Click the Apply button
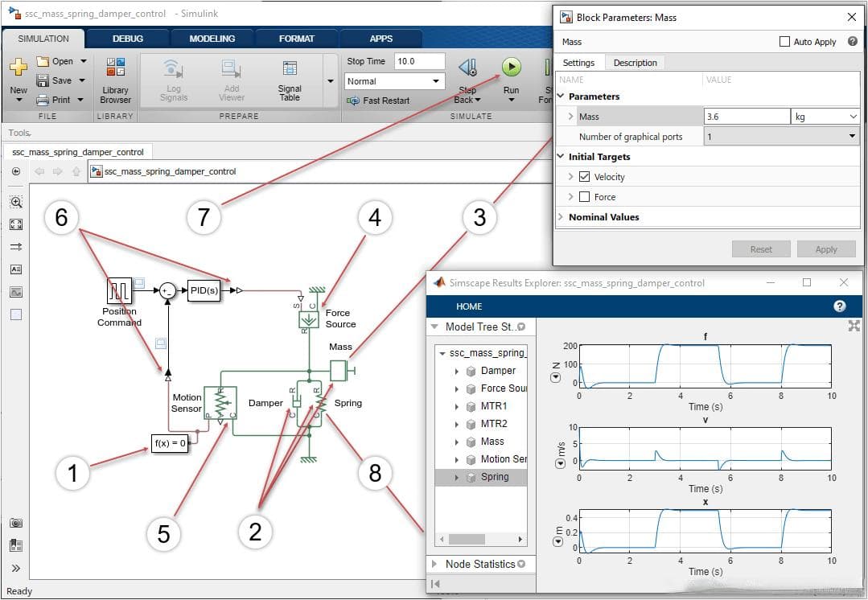Viewport: 868px width, 600px height. point(826,249)
